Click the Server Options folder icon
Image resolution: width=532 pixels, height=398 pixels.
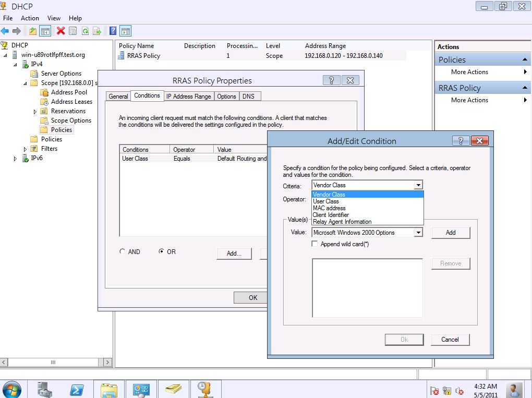34,74
